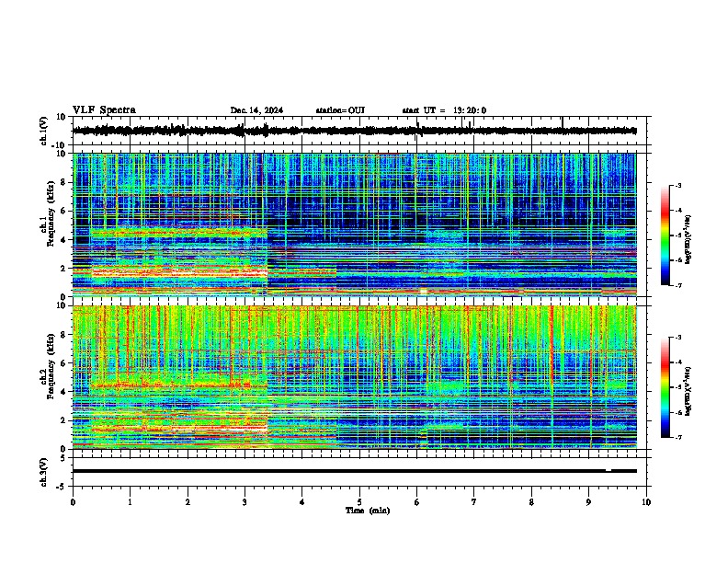
Task: Click time axis tick label "2"
Action: pyautogui.click(x=188, y=502)
